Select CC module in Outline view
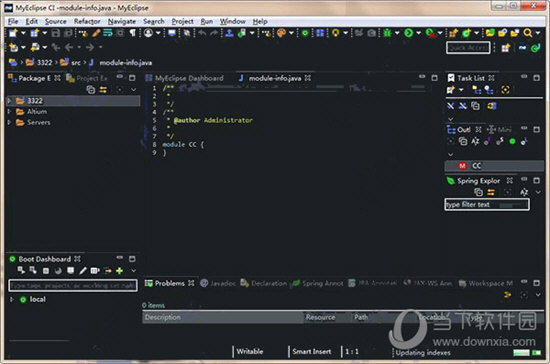Screen dimensions: 550x364 click(495, 166)
